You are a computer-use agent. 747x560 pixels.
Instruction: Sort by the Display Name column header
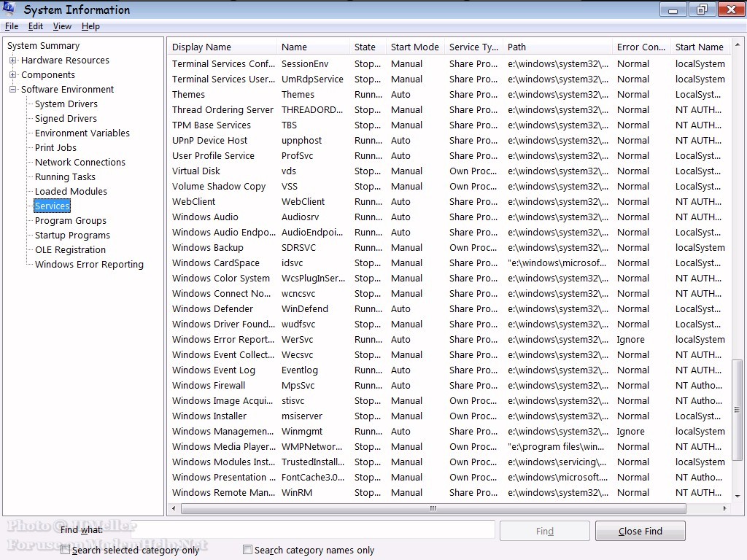222,47
